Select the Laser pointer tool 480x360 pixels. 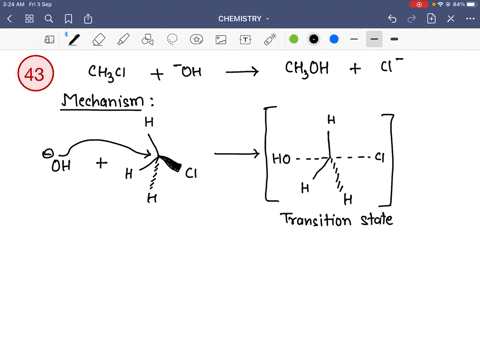tap(270, 39)
